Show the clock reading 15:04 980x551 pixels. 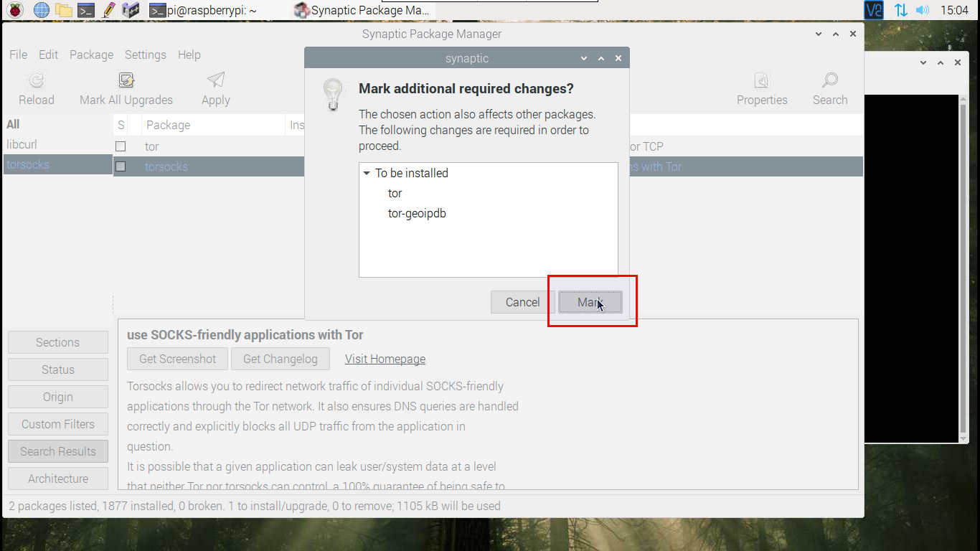click(954, 10)
